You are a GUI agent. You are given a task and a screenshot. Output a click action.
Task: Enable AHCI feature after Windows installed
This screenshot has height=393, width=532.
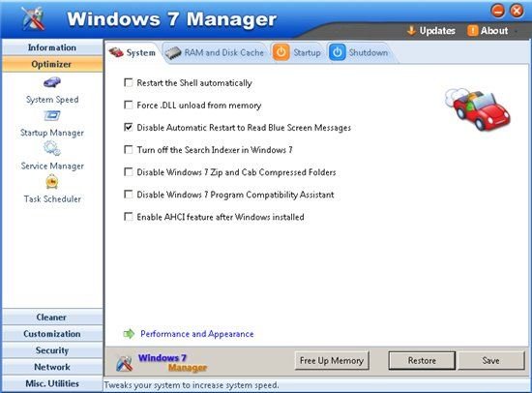coord(129,217)
